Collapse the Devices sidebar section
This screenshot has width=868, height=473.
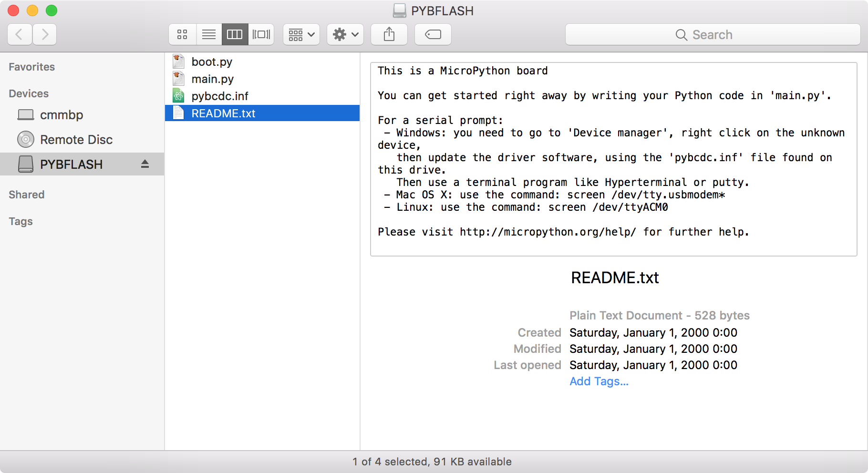click(28, 93)
